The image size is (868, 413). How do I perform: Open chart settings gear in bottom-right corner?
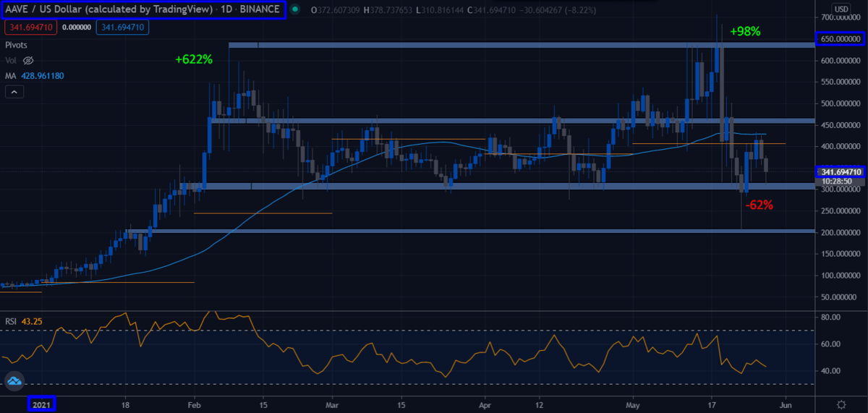(841, 404)
